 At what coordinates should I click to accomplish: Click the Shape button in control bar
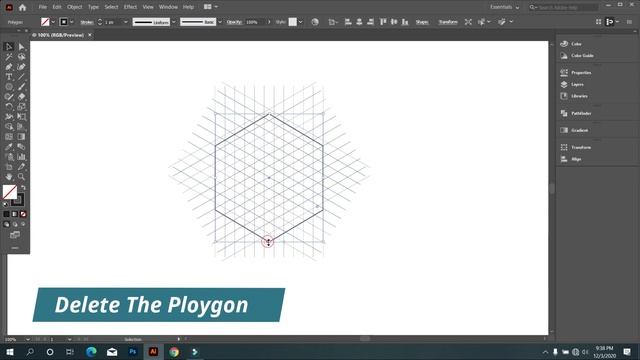point(422,22)
